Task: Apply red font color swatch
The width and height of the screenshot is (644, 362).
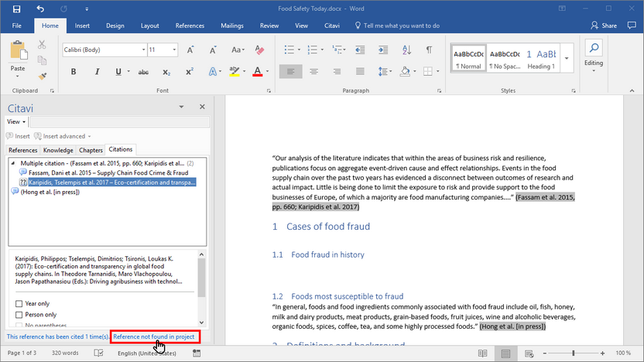Action: 258,72
